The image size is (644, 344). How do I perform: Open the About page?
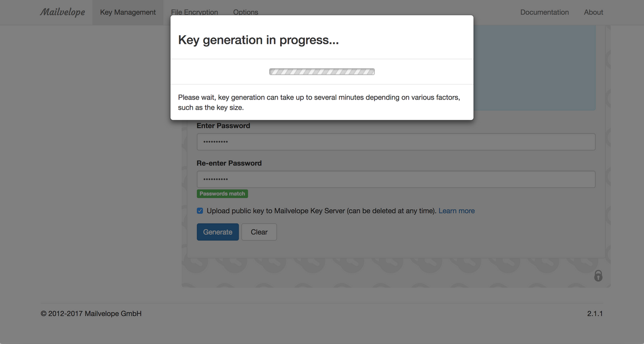pyautogui.click(x=593, y=12)
